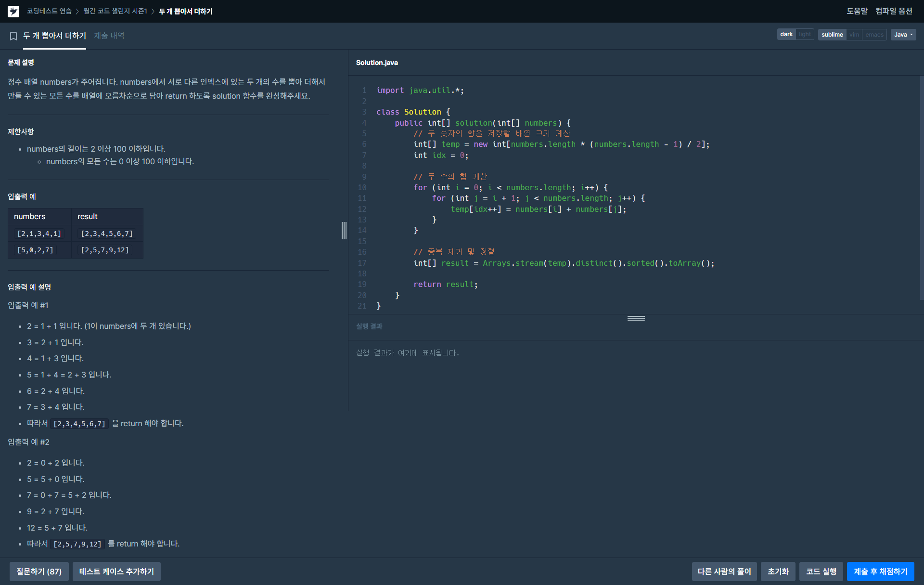
Task: Open the 제출 내역 tab
Action: pyautogui.click(x=109, y=36)
